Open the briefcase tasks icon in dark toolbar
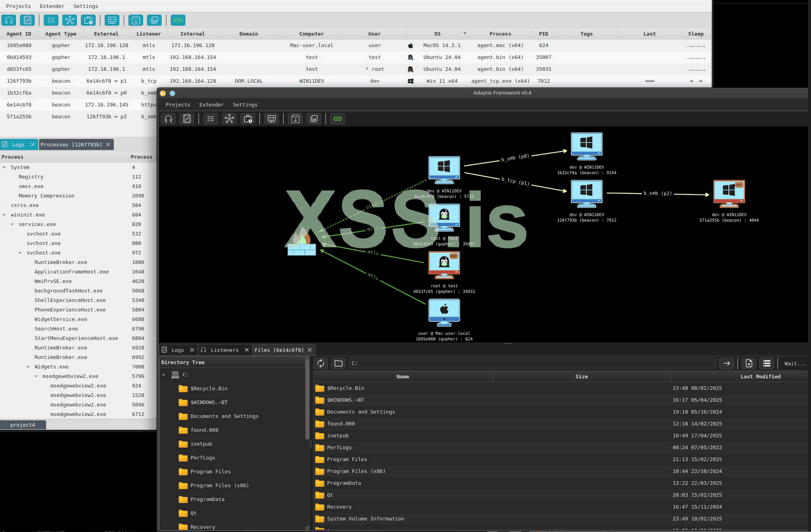 coord(248,119)
